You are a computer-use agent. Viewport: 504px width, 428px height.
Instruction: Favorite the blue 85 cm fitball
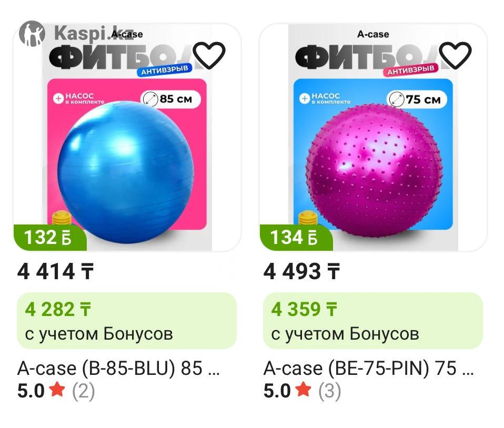(209, 55)
